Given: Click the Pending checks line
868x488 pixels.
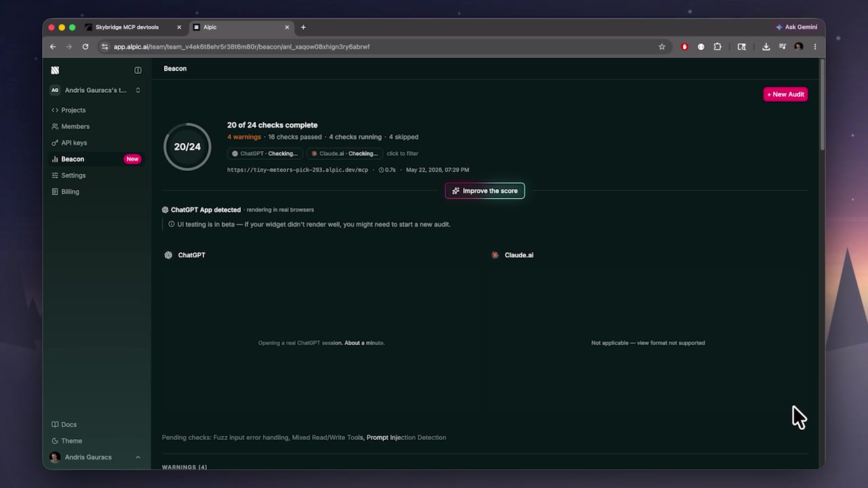Looking at the screenshot, I should click(x=304, y=438).
